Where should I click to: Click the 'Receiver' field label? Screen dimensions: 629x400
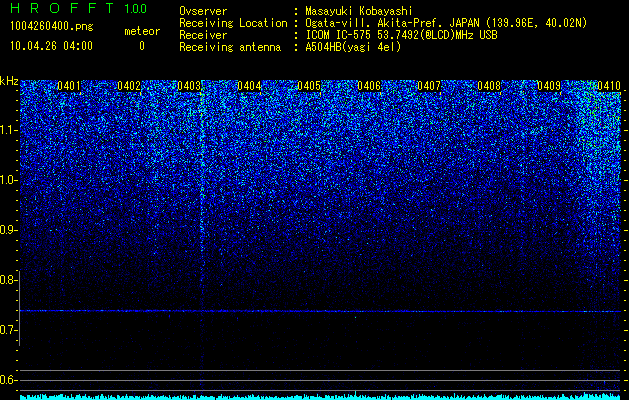pos(203,35)
